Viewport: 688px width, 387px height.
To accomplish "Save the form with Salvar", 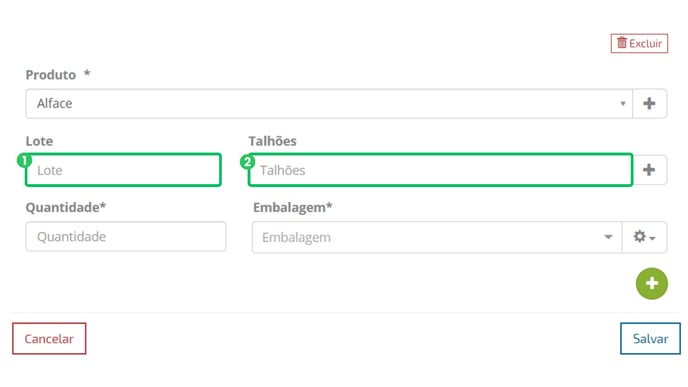I will 650,339.
